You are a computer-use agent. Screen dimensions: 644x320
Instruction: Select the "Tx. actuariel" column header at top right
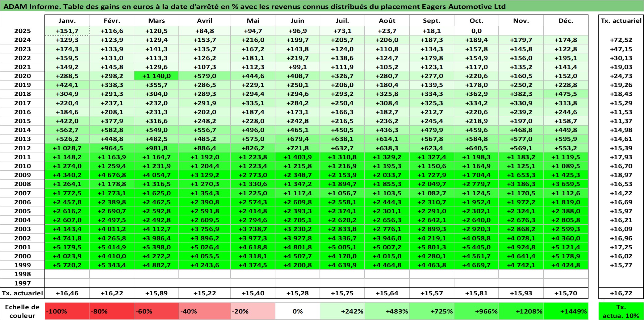coord(621,21)
